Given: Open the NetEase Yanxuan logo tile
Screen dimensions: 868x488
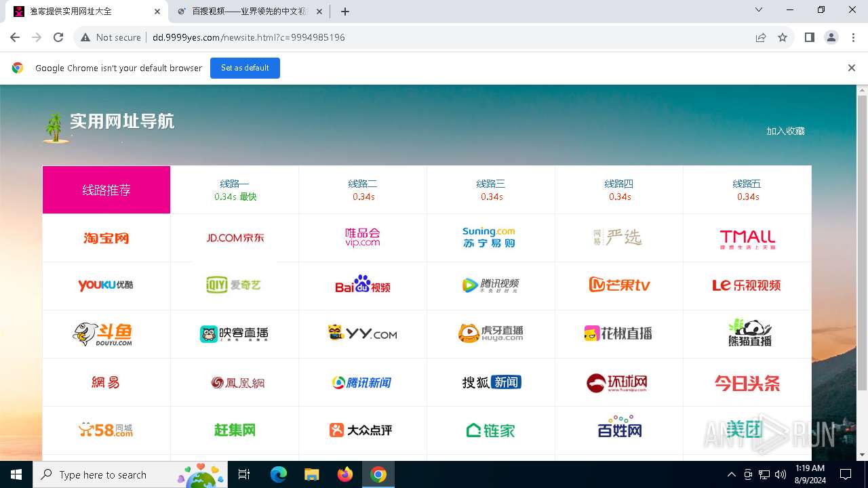Looking at the screenshot, I should point(619,238).
